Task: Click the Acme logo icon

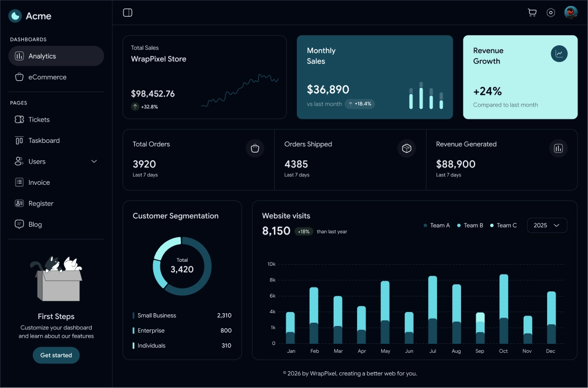Action: click(15, 16)
